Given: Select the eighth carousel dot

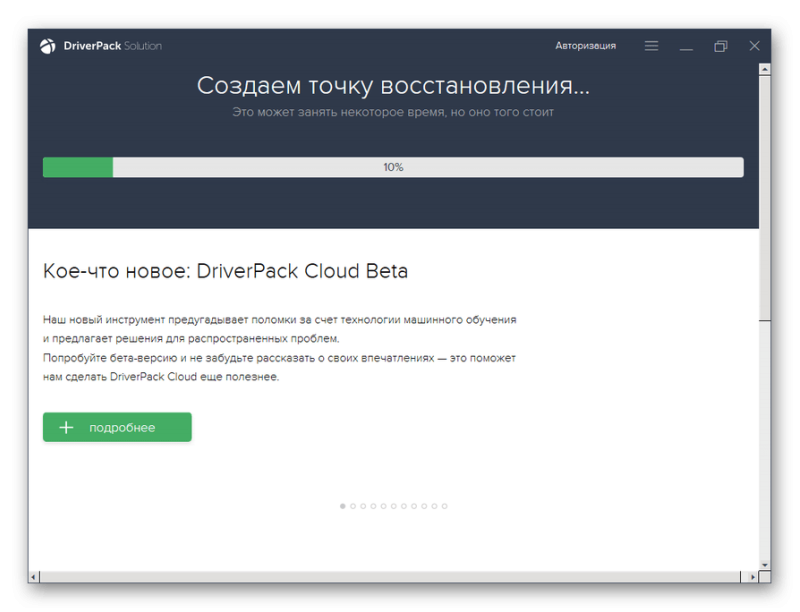Looking at the screenshot, I should click(x=414, y=506).
